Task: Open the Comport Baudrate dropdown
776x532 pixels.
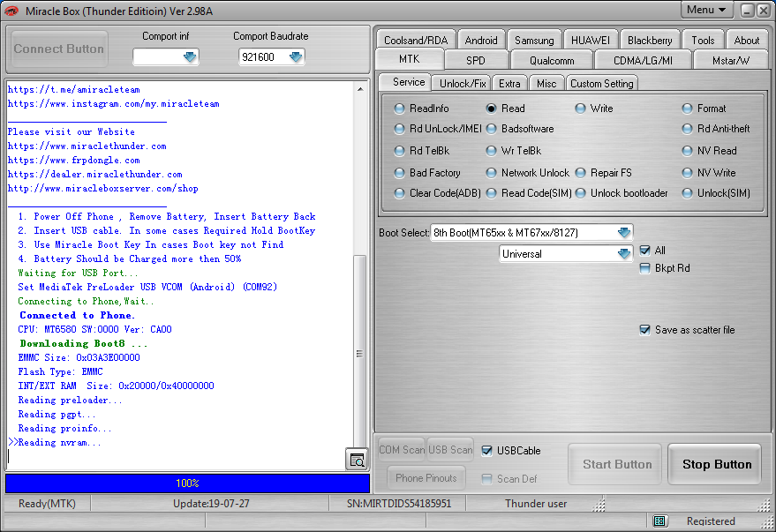Action: pos(296,57)
